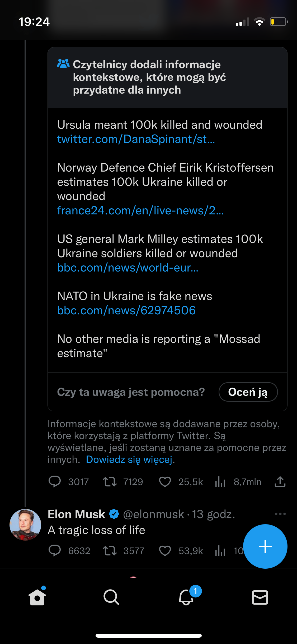Open three-dot menu on Elon Musk's tweet
Viewport: 297px width, 644px height.
click(280, 514)
